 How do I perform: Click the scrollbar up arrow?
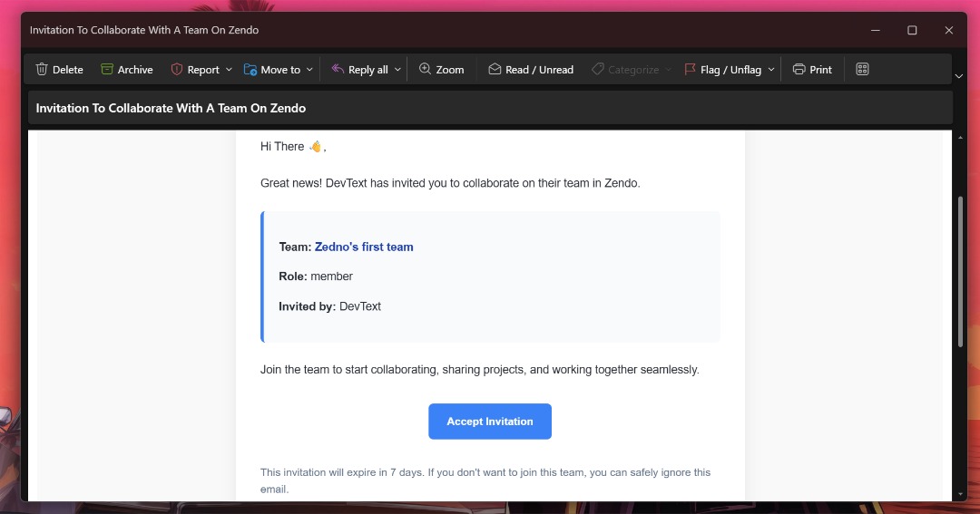click(961, 138)
